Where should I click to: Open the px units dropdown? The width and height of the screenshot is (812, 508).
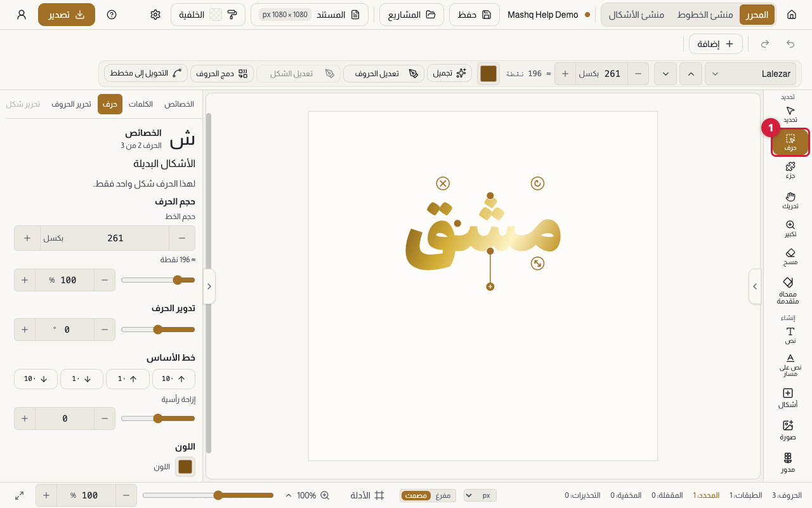coord(480,495)
